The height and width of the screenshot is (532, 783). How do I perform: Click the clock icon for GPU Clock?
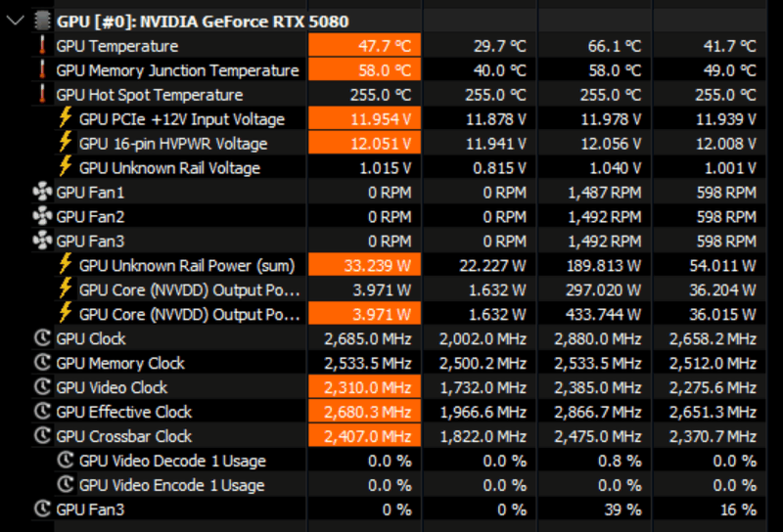point(42,338)
